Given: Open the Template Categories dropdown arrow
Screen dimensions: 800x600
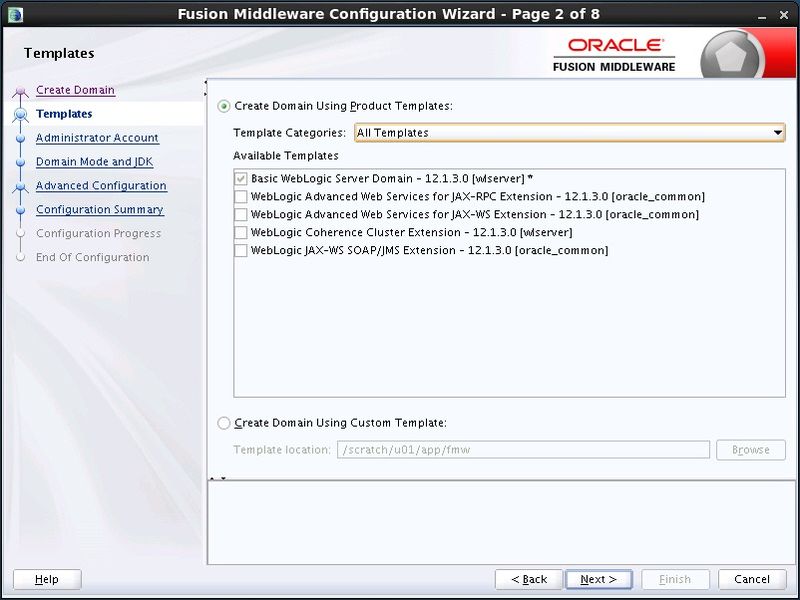Looking at the screenshot, I should pos(778,133).
